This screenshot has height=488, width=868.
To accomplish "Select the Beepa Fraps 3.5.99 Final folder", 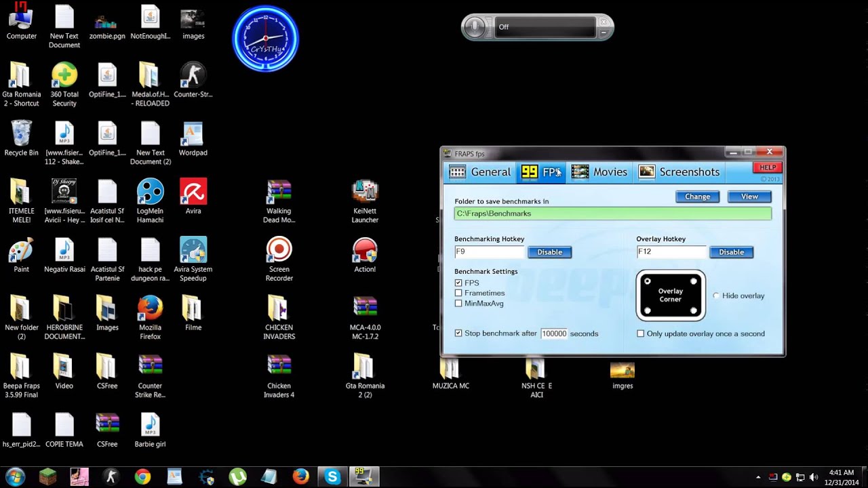I will tap(22, 376).
